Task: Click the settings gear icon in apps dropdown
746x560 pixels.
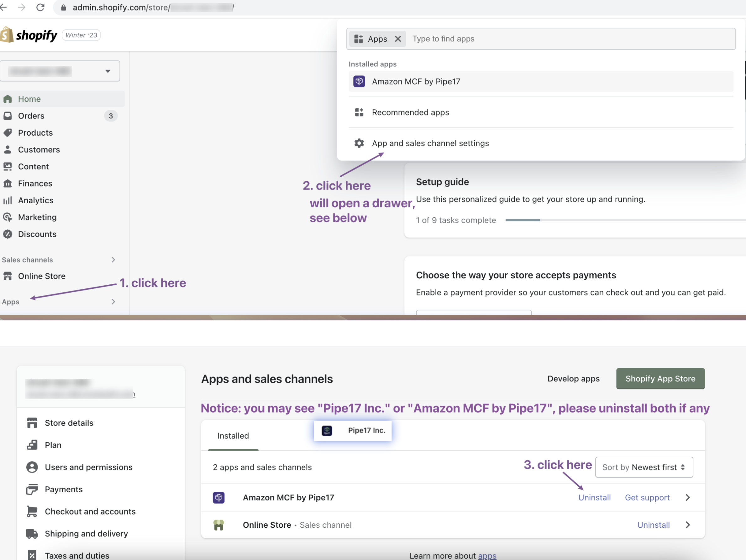Action: pyautogui.click(x=359, y=143)
